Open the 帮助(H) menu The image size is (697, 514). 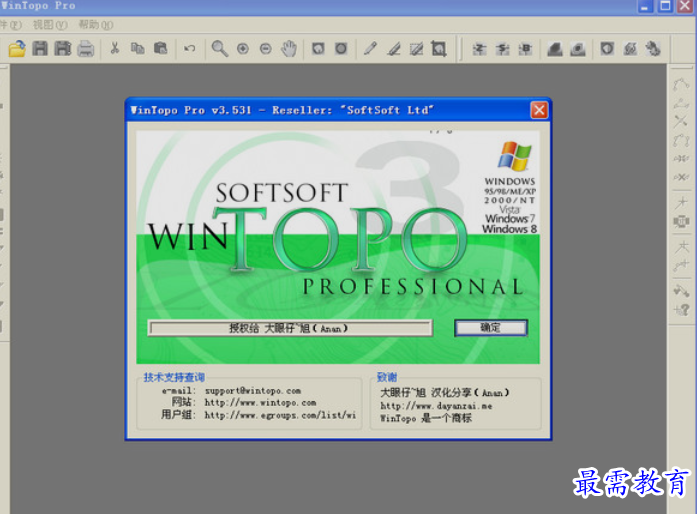tap(96, 24)
